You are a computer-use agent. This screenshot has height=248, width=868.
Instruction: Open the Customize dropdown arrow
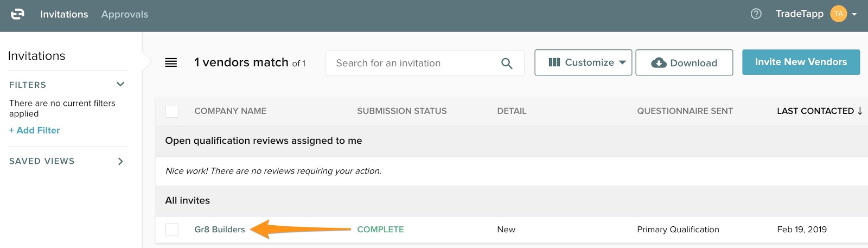pyautogui.click(x=622, y=62)
